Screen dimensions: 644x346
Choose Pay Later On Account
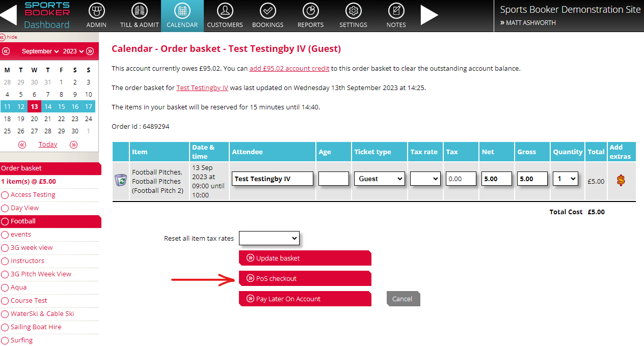(x=305, y=299)
